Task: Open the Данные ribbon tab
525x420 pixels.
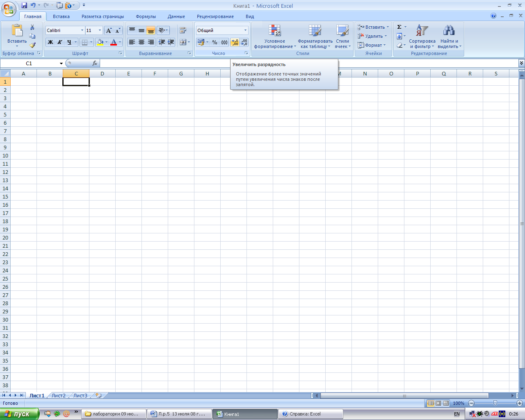Action: 176,16
